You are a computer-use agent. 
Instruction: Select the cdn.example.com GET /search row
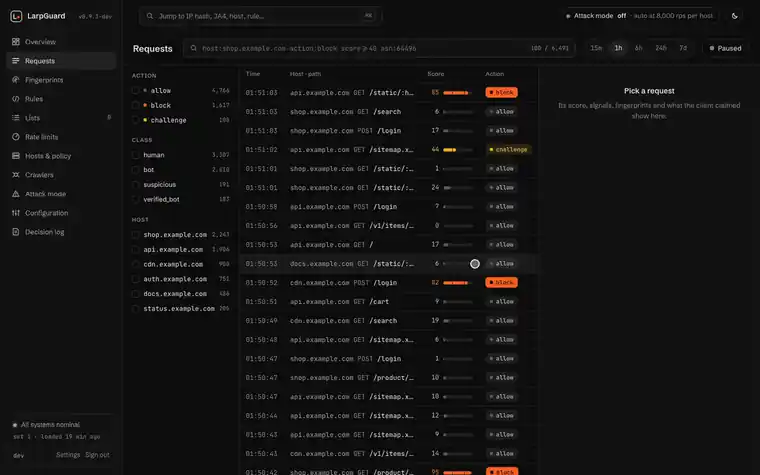point(389,320)
